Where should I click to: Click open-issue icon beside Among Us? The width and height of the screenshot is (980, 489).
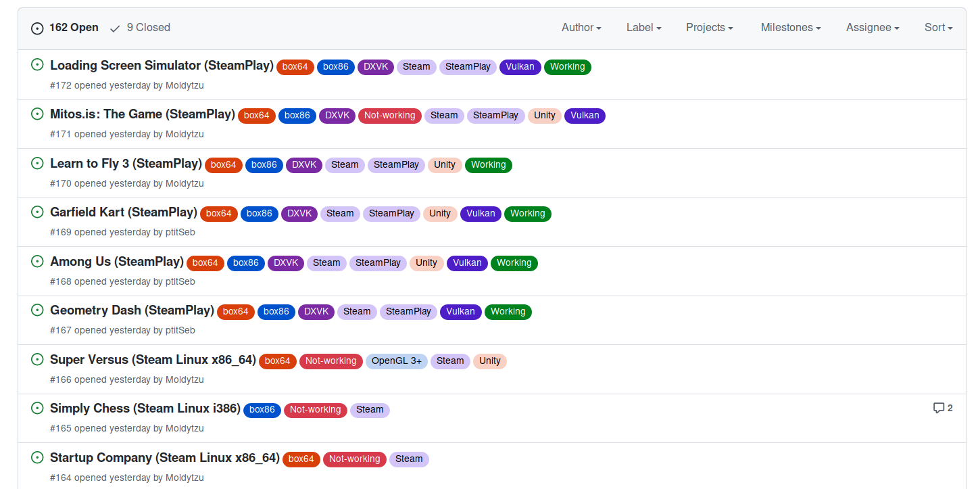[x=38, y=261]
